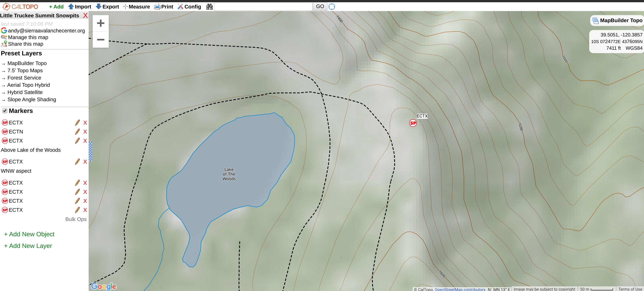Viewport: 644px width, 291px height.
Task: Click the map zoom out minus button
Action: [x=101, y=39]
